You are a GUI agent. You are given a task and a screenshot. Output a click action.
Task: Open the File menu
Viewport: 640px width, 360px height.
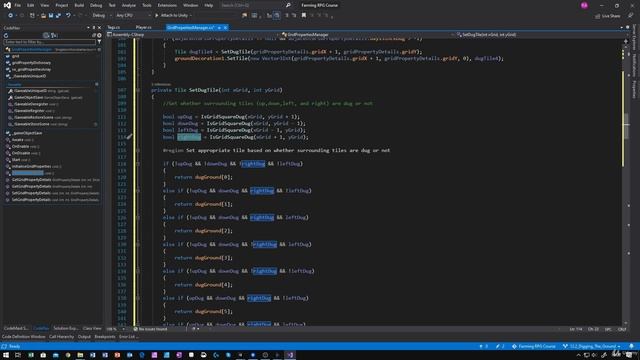(18, 5)
